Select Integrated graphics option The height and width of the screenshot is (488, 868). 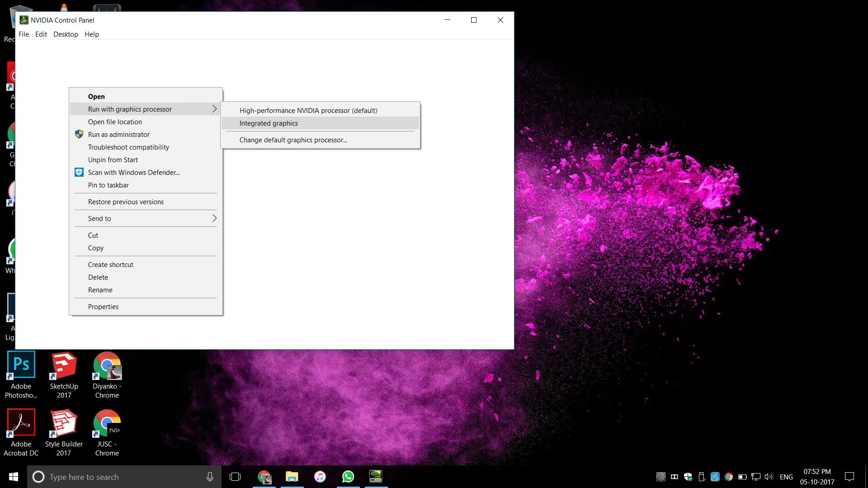pos(269,123)
